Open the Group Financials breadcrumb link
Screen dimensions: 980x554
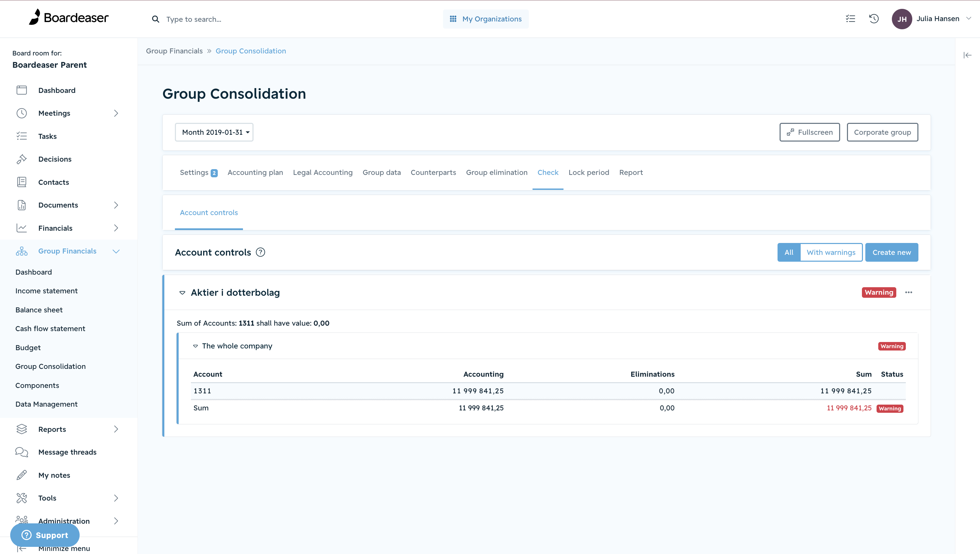[x=174, y=51]
